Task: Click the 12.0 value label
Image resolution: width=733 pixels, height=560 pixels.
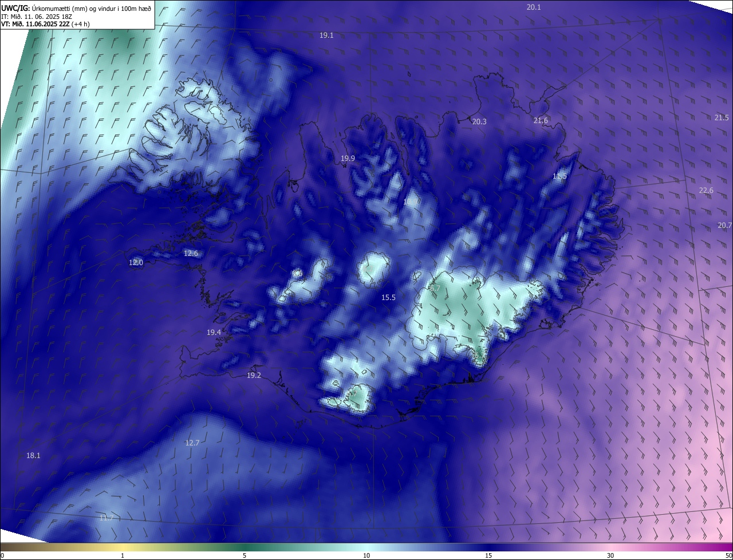Action: click(x=136, y=262)
